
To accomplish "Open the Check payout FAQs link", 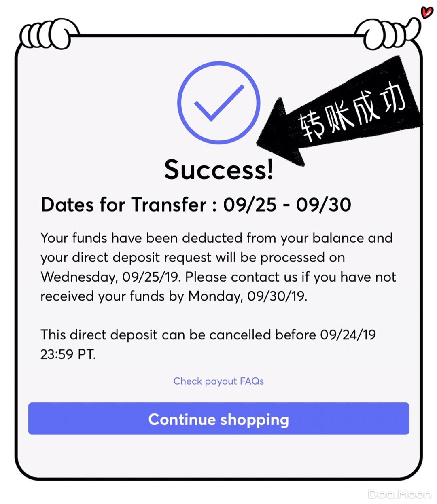I will (218, 381).
